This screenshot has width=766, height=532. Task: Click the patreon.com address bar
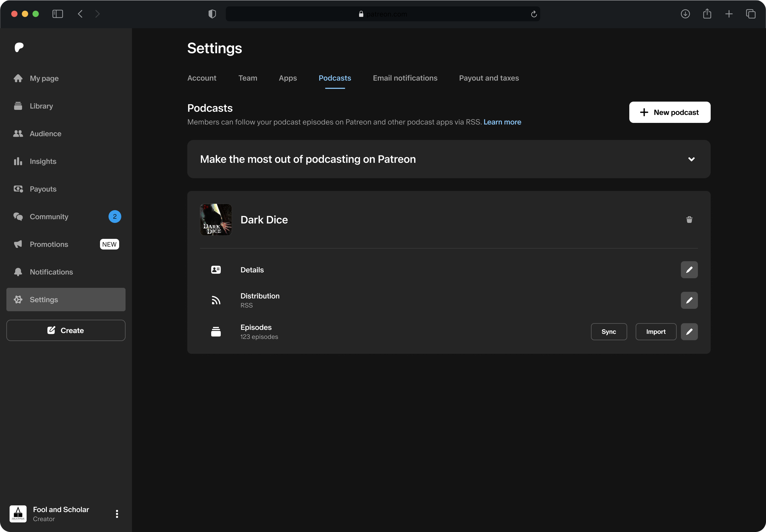383,14
